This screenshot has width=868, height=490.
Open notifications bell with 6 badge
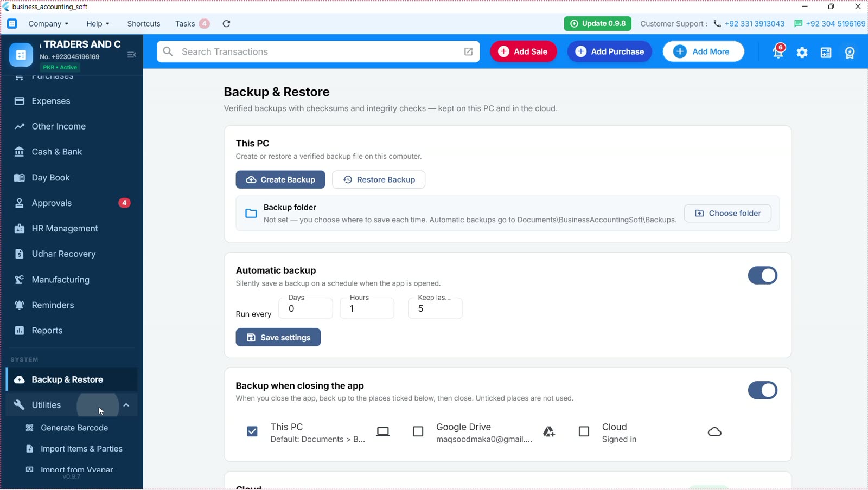click(778, 51)
